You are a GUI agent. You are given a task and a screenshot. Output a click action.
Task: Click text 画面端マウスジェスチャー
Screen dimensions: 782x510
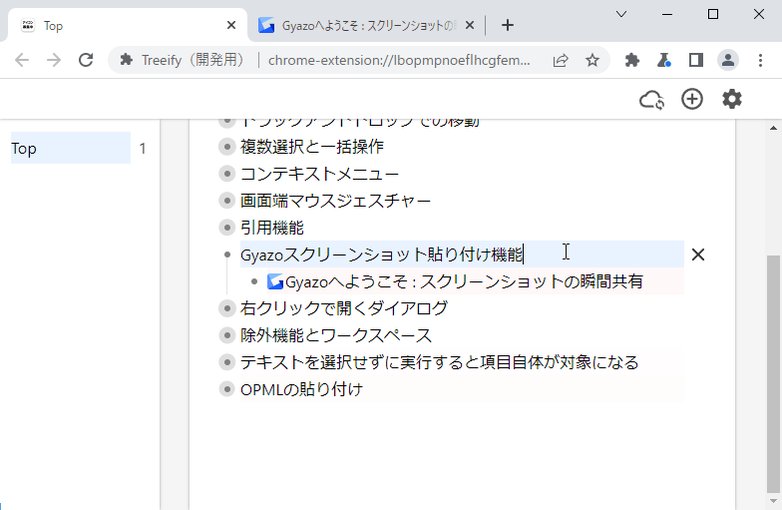pyautogui.click(x=336, y=200)
